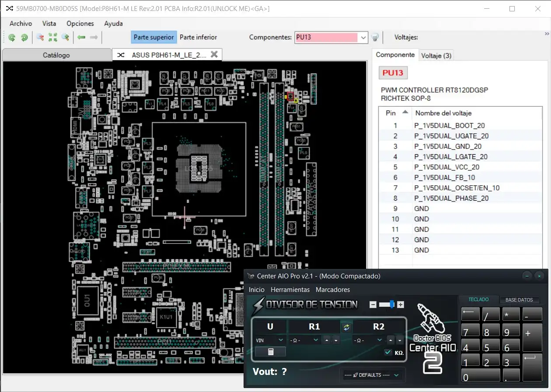Screen dimensions: 551x392
Task: Switch to the Voltaje (3) tab
Action: [436, 56]
